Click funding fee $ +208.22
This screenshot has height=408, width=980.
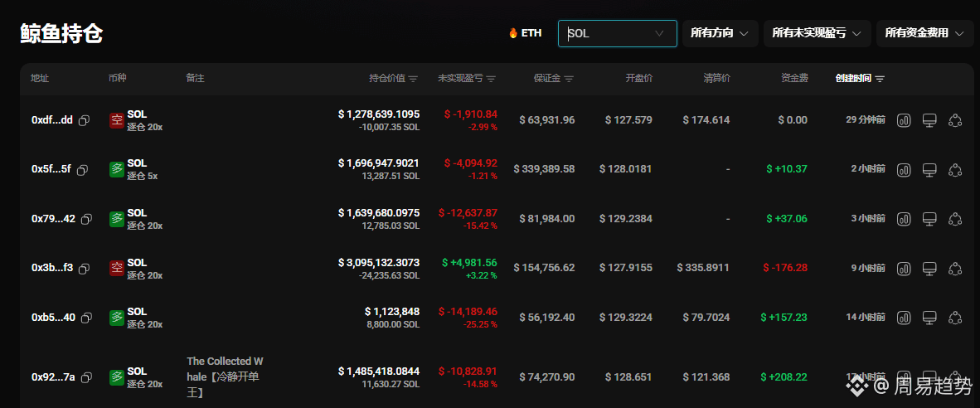[784, 377]
